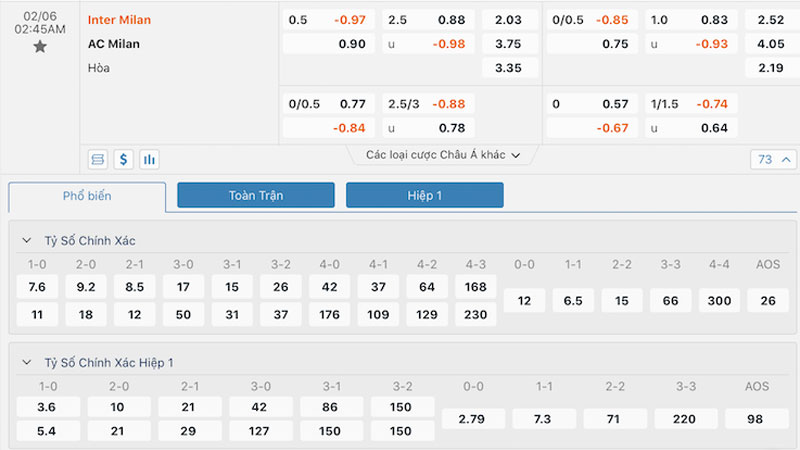
Task: Bet first-half 3-0 at 42
Action: tap(261, 407)
